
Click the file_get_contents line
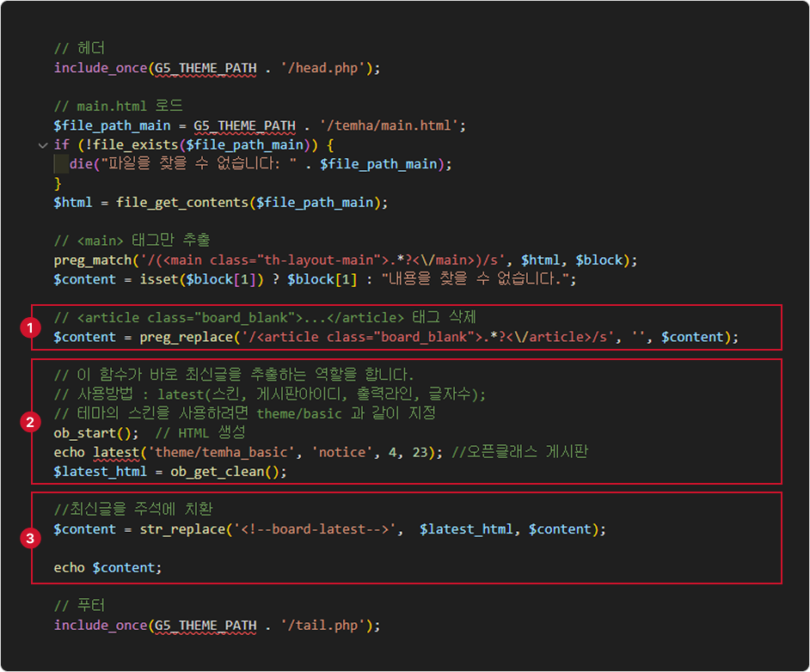[221, 202]
